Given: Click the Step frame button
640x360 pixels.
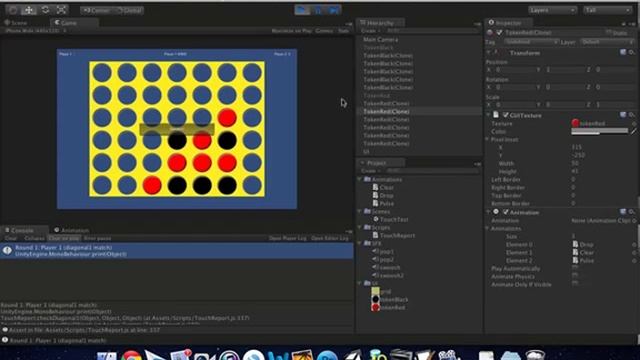Looking at the screenshot, I should click(x=333, y=10).
